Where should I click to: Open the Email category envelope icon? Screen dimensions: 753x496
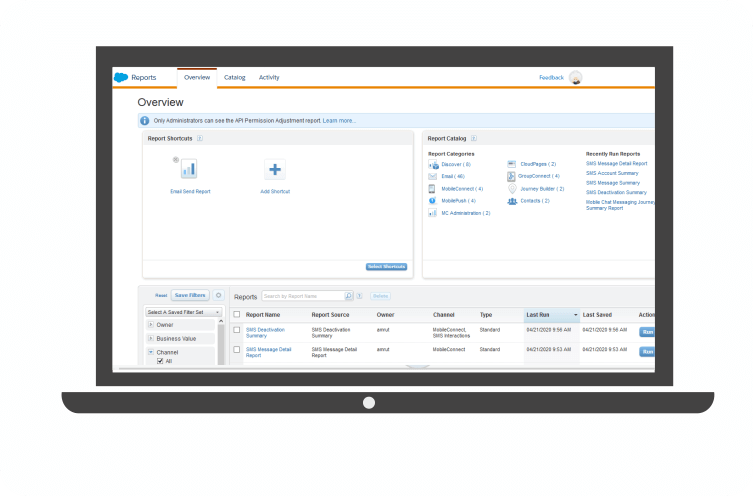click(x=433, y=176)
